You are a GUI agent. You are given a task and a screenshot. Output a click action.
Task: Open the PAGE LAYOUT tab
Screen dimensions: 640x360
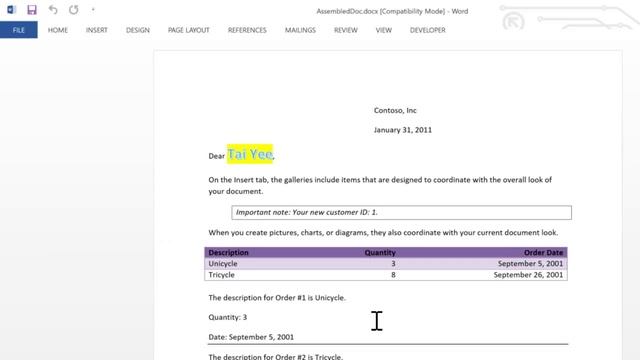click(x=189, y=30)
